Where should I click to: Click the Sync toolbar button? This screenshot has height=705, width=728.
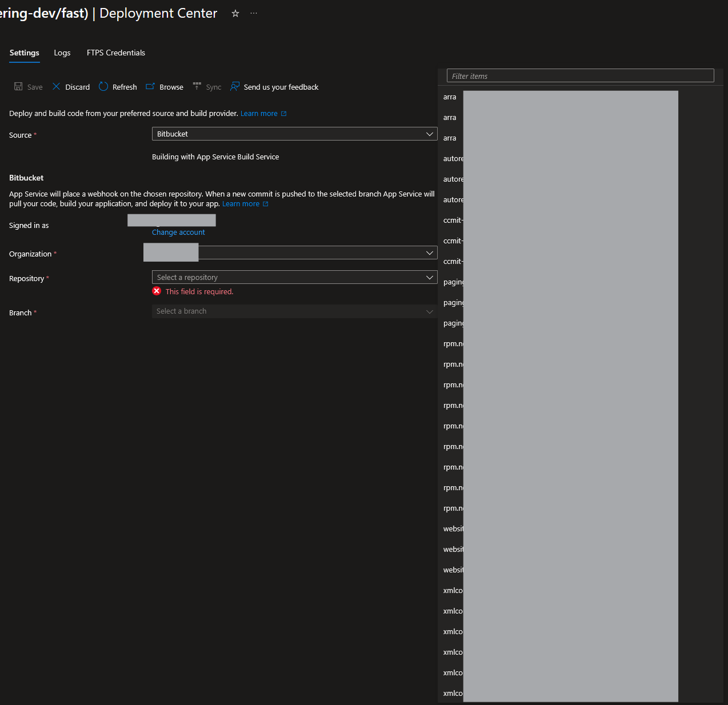[x=207, y=87]
